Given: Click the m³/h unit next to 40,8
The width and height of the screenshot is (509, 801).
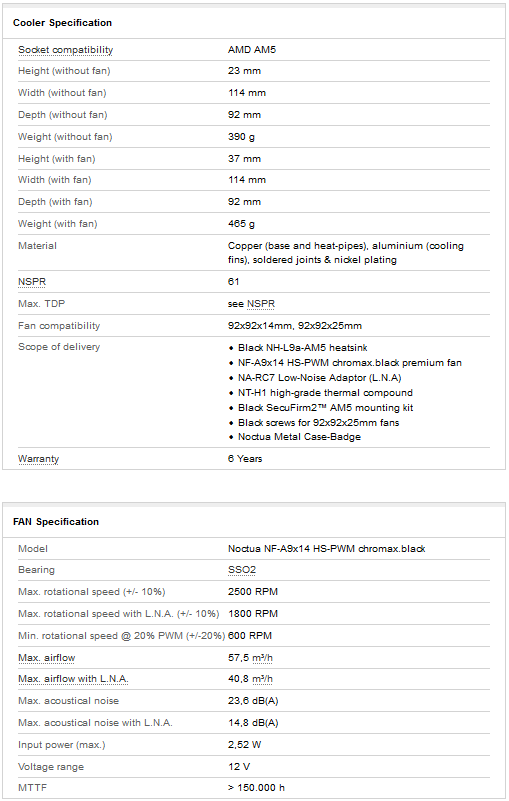Looking at the screenshot, I should tap(262, 679).
